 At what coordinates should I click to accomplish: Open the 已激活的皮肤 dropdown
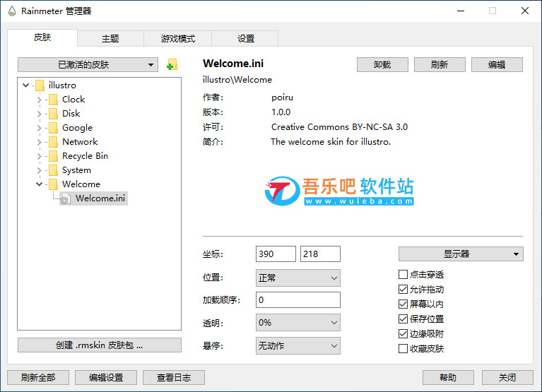(x=88, y=64)
